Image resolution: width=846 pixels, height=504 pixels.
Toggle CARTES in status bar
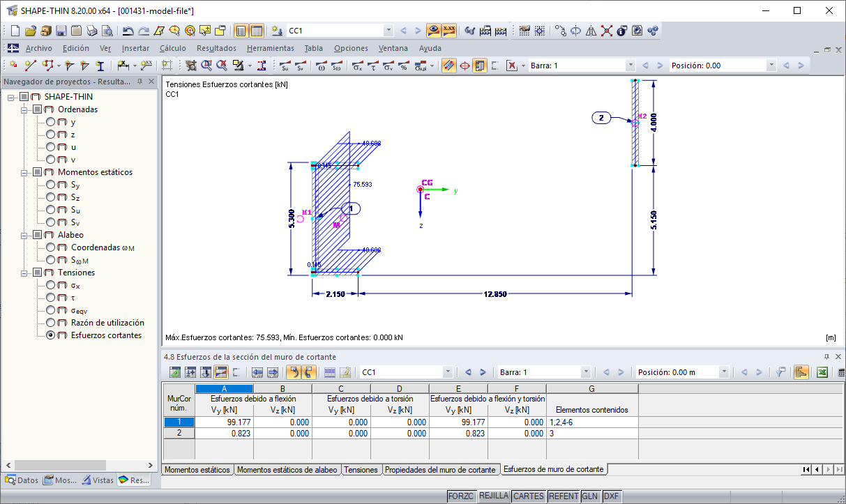pos(529,496)
